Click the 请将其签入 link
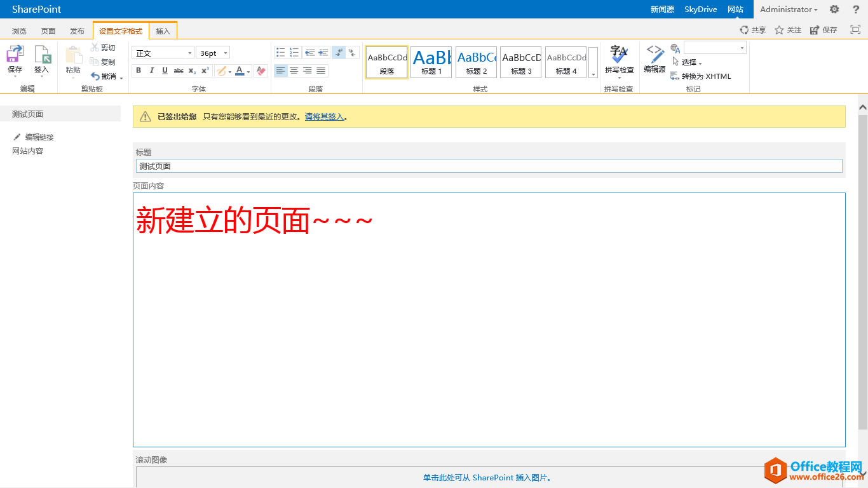 [x=324, y=117]
